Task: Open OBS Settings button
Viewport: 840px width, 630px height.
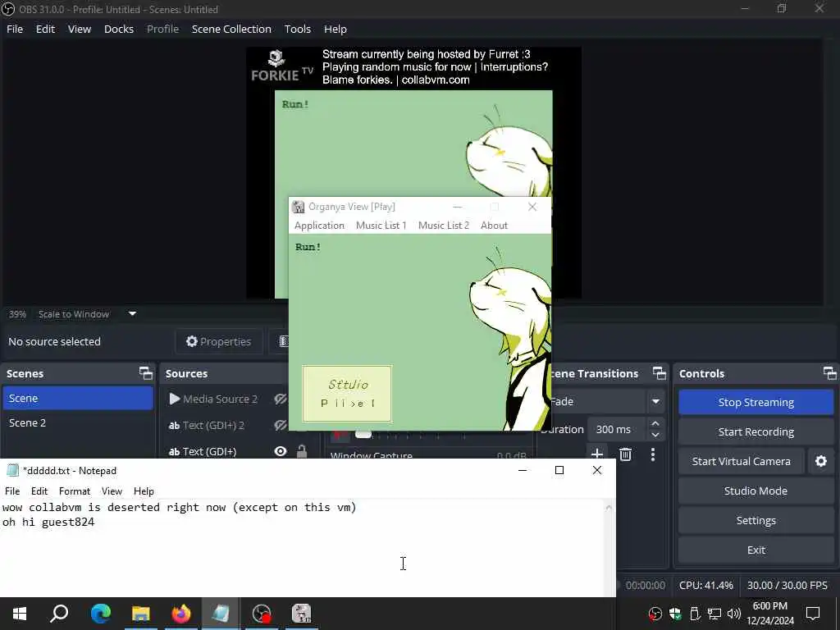Action: (x=756, y=520)
